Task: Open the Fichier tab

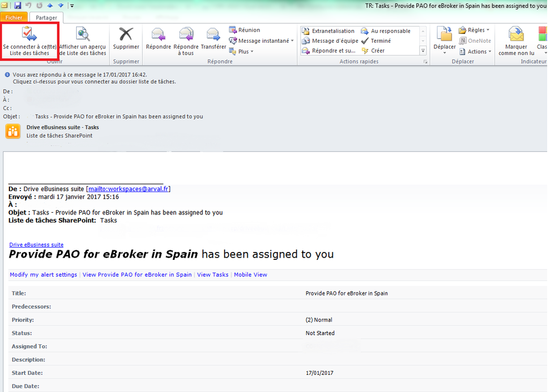Action: pyautogui.click(x=14, y=17)
